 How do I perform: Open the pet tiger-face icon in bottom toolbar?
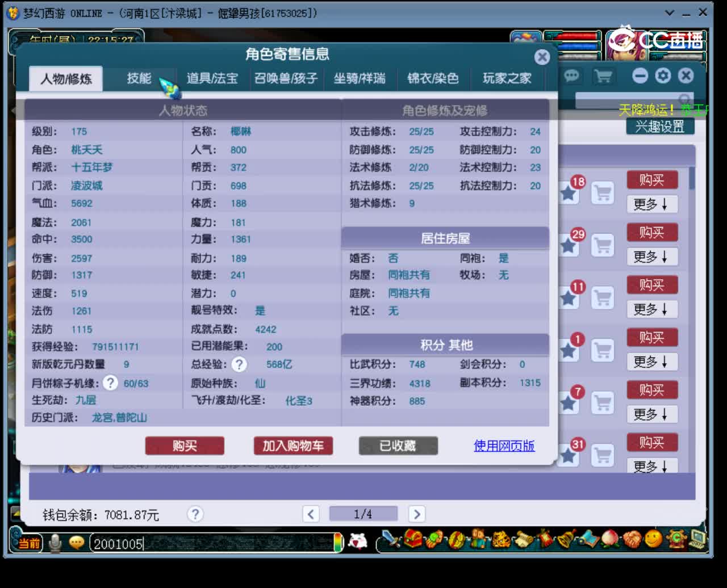[x=501, y=539]
